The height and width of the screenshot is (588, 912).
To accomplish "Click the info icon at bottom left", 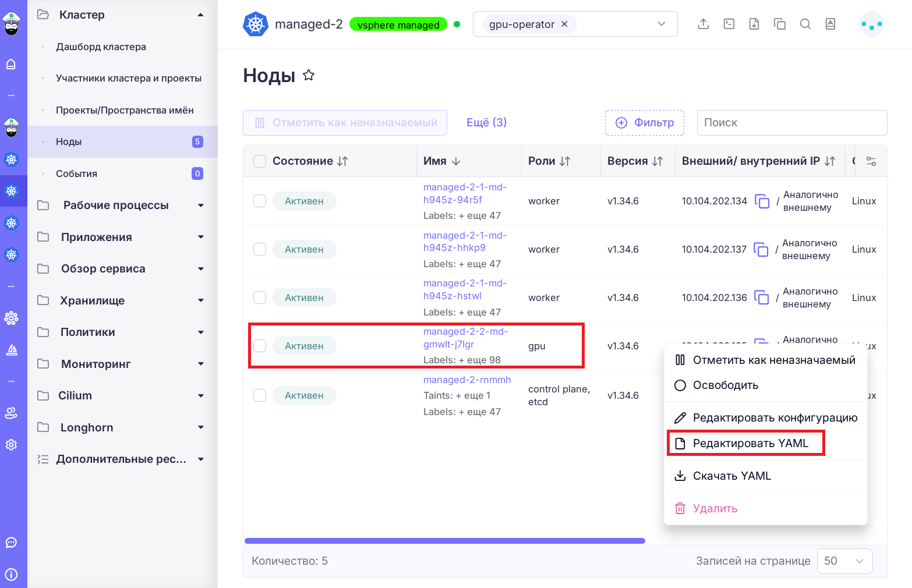I will point(11,575).
